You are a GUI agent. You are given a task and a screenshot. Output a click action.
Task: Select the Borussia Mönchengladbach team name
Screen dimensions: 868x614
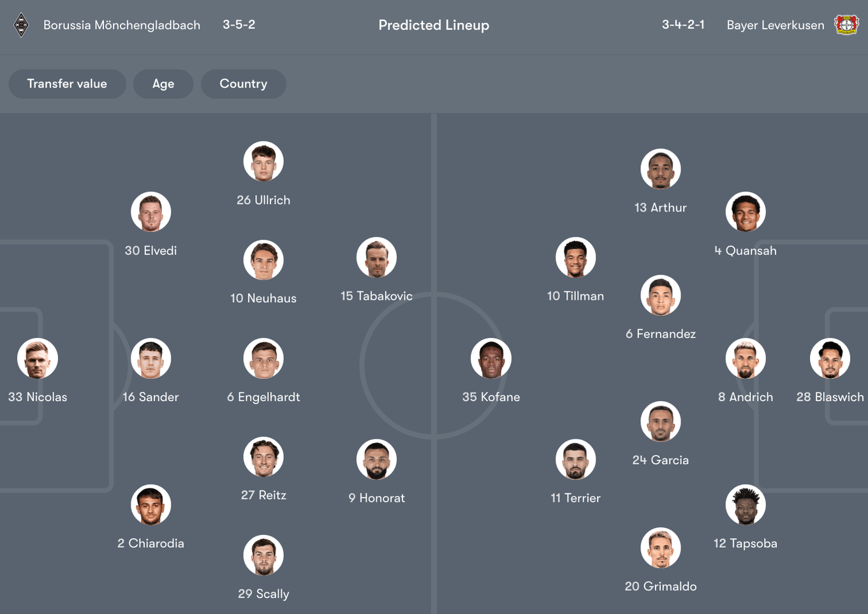pos(121,25)
